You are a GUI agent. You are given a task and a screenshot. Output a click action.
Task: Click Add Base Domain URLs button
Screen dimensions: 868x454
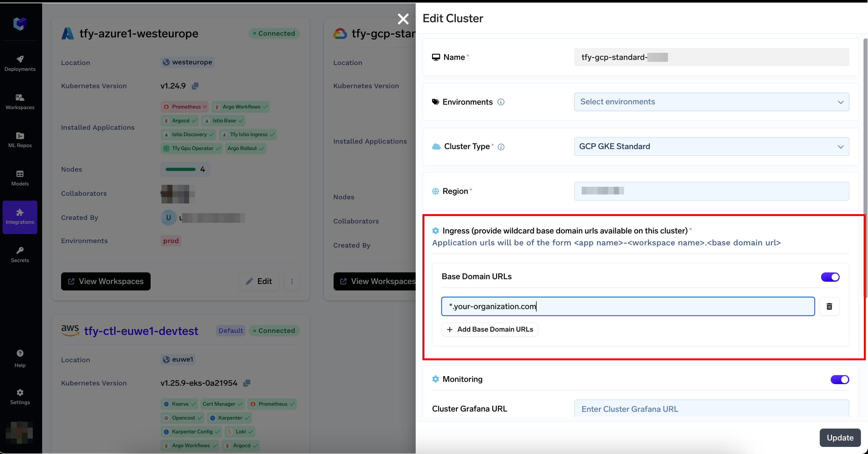(x=490, y=329)
